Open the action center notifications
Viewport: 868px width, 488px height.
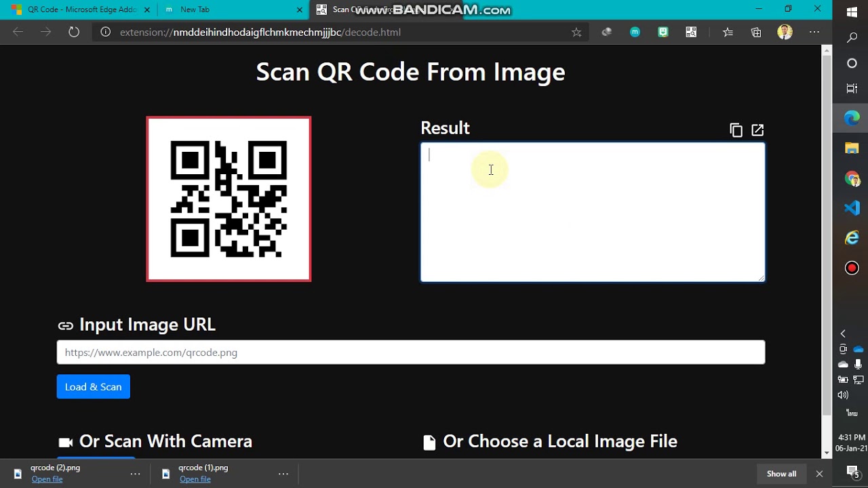tap(852, 472)
